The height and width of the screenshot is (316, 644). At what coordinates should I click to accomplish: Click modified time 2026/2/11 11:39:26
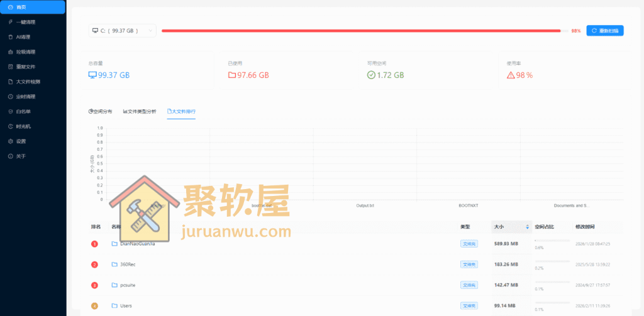(x=593, y=306)
